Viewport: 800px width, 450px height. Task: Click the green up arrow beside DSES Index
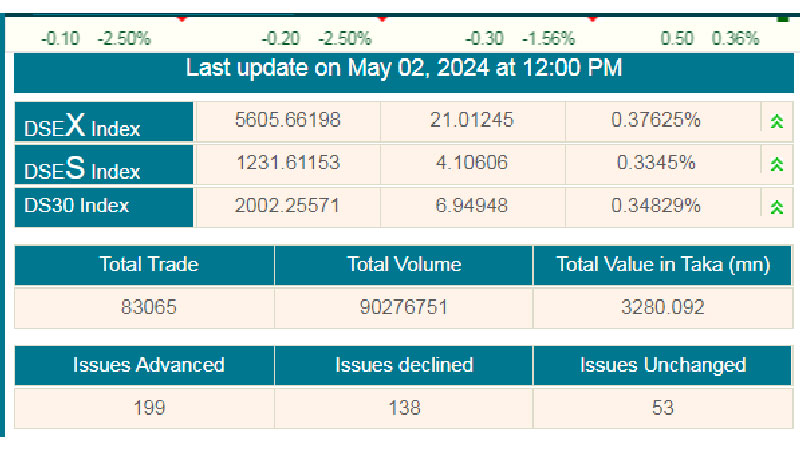pos(775,164)
